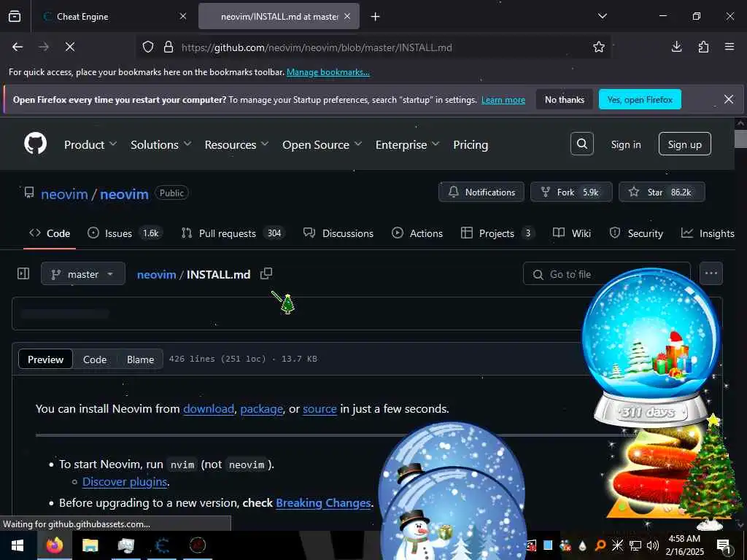Open the Wiki tab

[572, 233]
